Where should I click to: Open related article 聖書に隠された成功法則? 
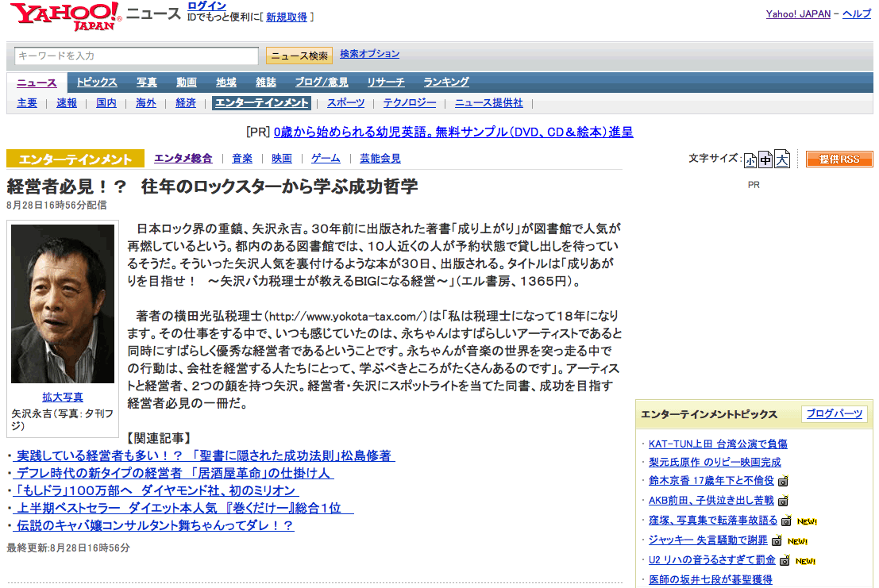point(206,455)
